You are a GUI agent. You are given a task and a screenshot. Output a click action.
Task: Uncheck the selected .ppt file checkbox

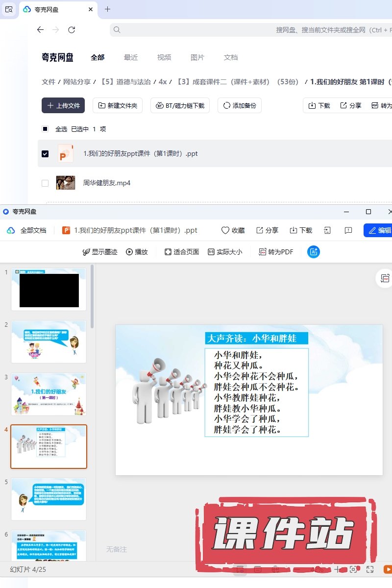tap(45, 154)
